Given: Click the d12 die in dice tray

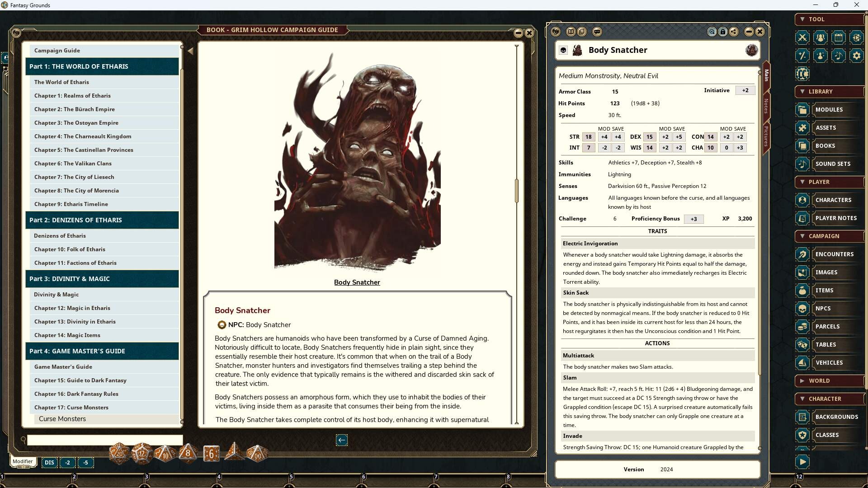Looking at the screenshot, I should [x=142, y=453].
